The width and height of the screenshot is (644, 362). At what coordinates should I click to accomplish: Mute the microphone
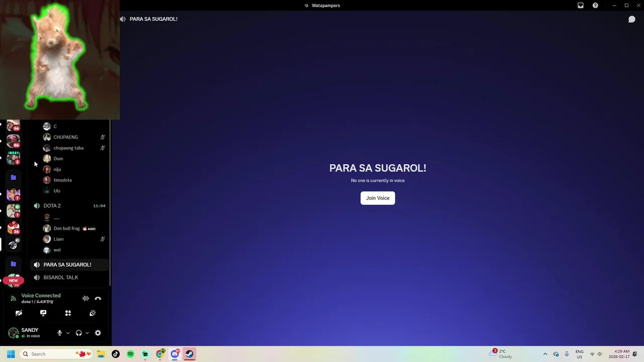[59, 333]
